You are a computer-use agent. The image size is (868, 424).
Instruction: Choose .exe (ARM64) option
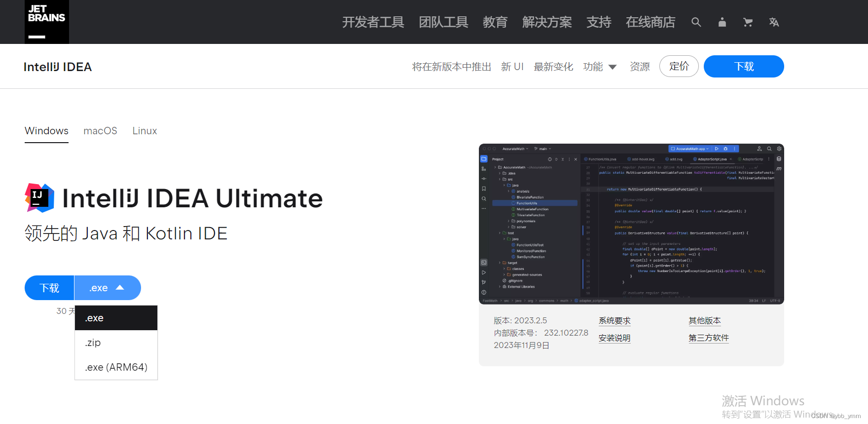116,367
